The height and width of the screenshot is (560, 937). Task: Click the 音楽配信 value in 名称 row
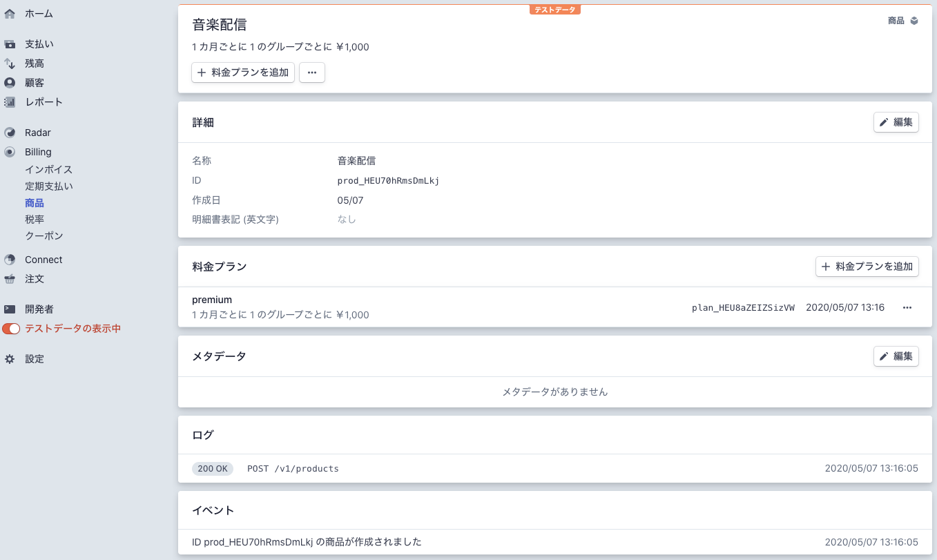[356, 161]
